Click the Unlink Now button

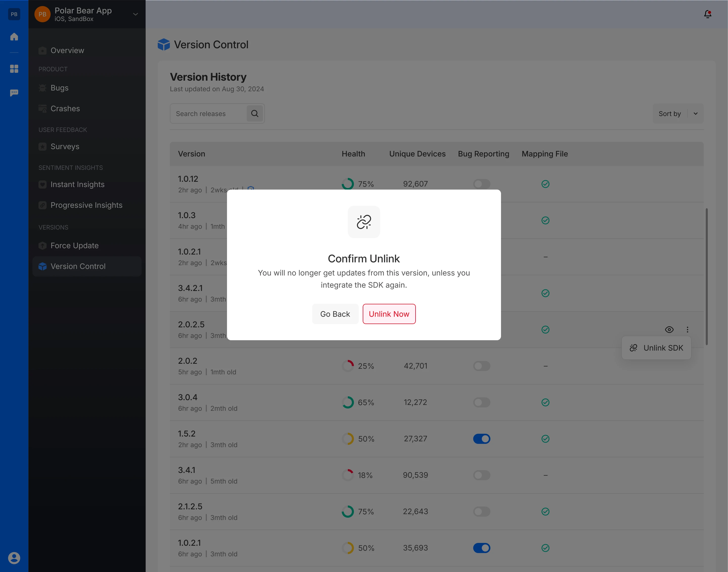click(389, 314)
